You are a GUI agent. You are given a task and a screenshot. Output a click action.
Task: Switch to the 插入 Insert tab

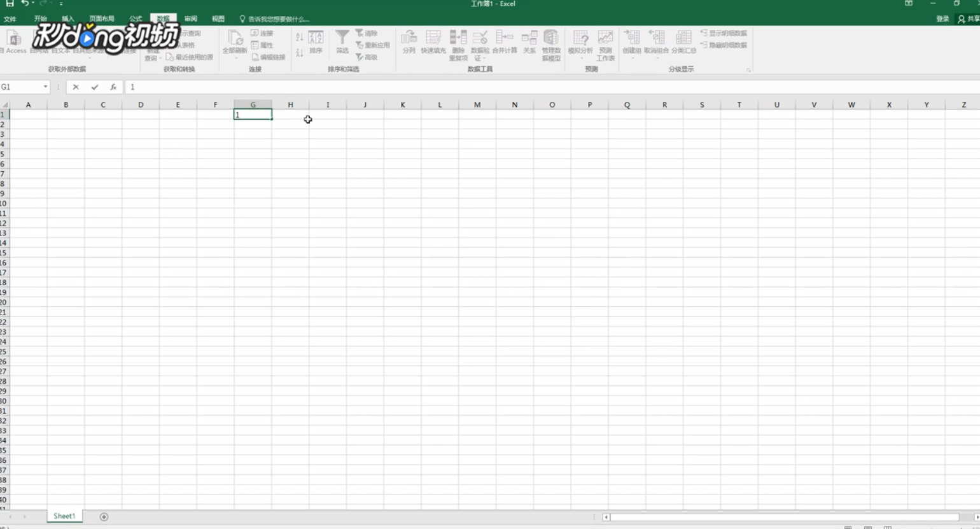pos(68,19)
